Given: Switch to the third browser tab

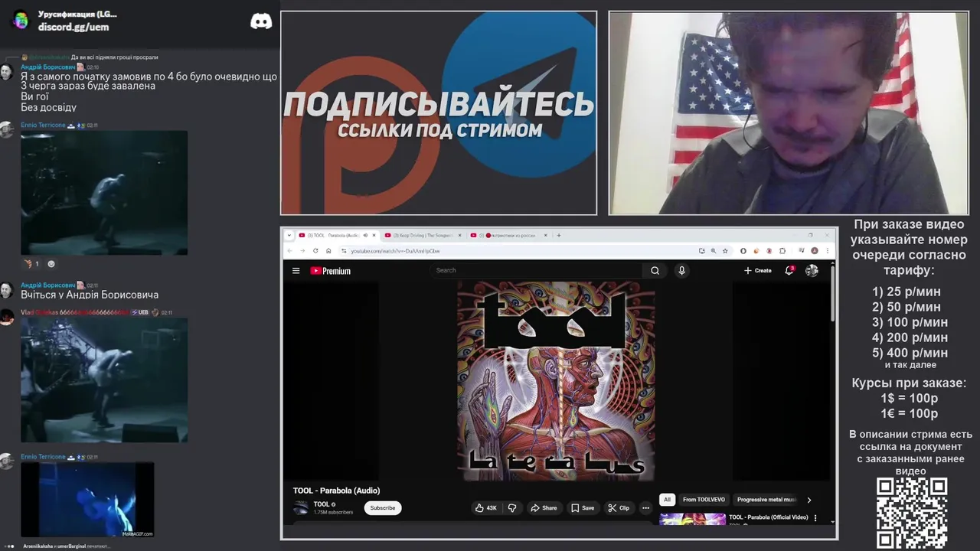Looking at the screenshot, I should pos(508,235).
